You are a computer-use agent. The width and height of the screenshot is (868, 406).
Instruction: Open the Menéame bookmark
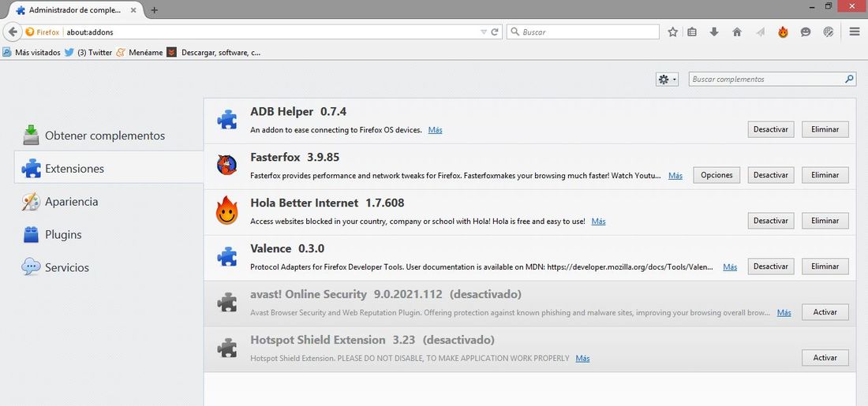[x=140, y=53]
